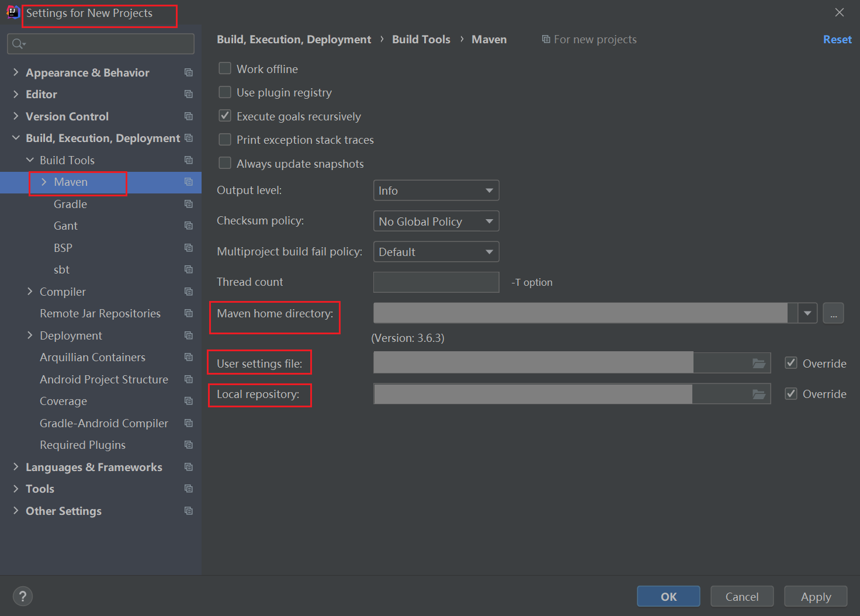Click the Reset link
This screenshot has height=616, width=860.
coord(837,39)
